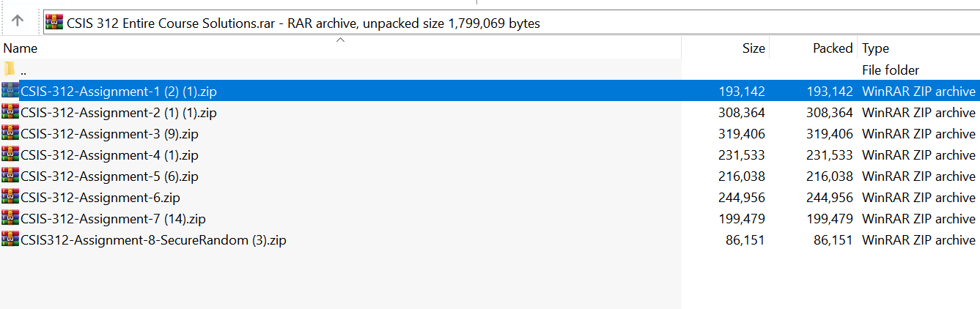
Task: Sort by the Type column header
Action: (875, 49)
